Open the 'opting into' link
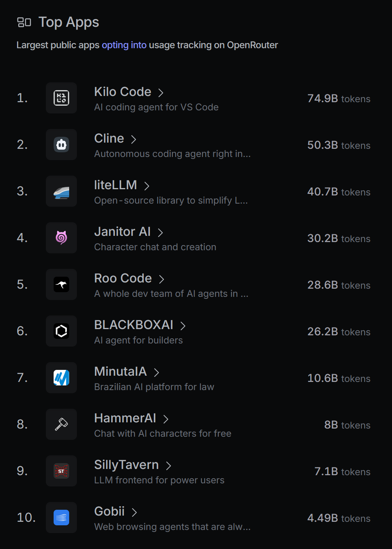392x549 pixels. (x=124, y=45)
